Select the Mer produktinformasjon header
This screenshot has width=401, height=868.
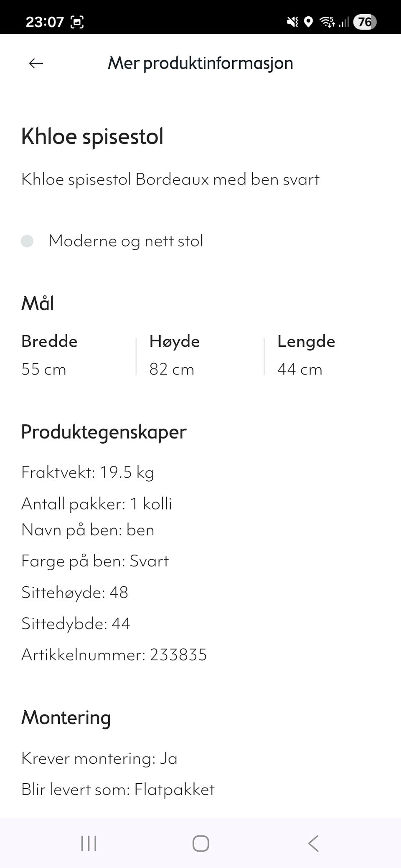click(200, 63)
